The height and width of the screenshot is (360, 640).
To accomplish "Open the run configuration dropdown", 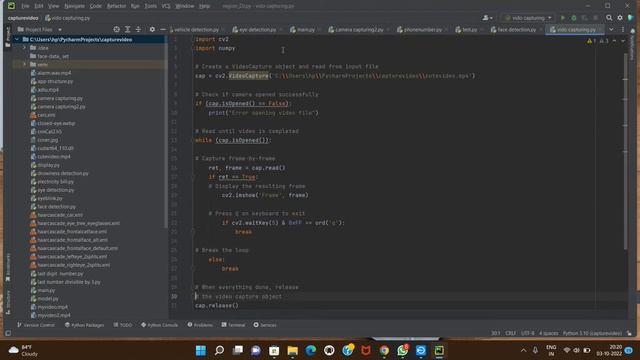I will 528,18.
